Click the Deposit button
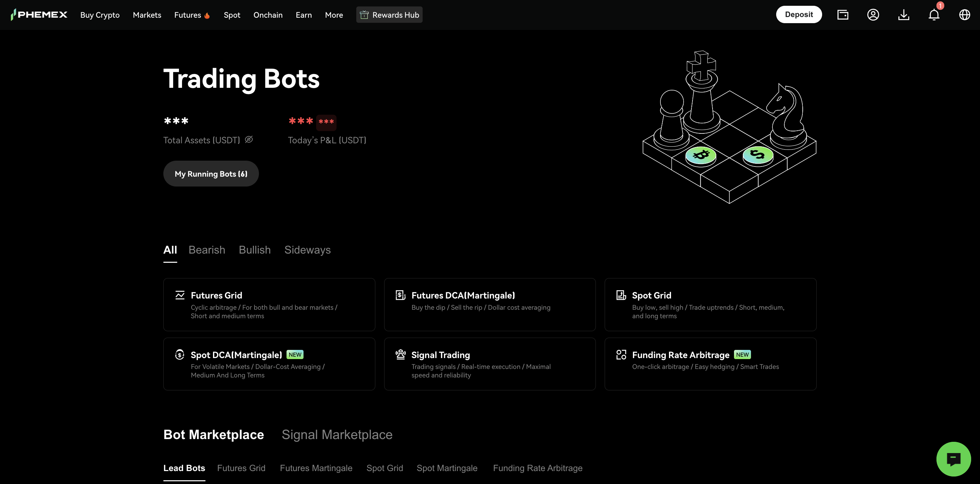The height and width of the screenshot is (484, 980). [x=799, y=14]
